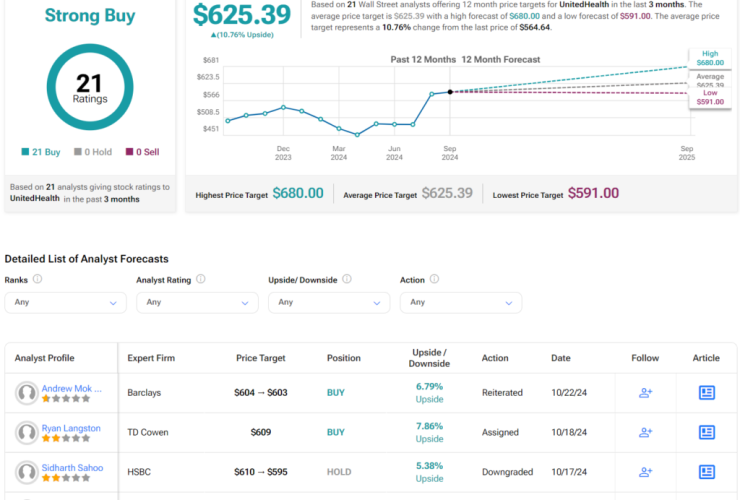The image size is (740, 500).
Task: Click Andrew Mok's star rating
Action: [66, 398]
